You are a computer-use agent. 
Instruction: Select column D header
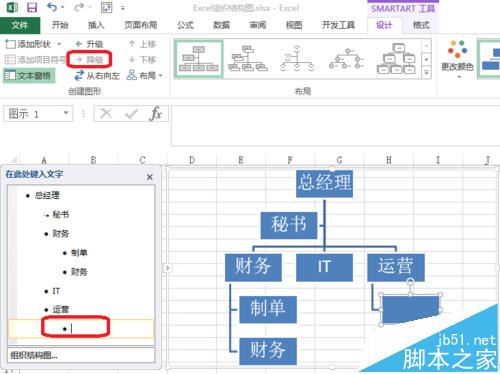pyautogui.click(x=192, y=160)
